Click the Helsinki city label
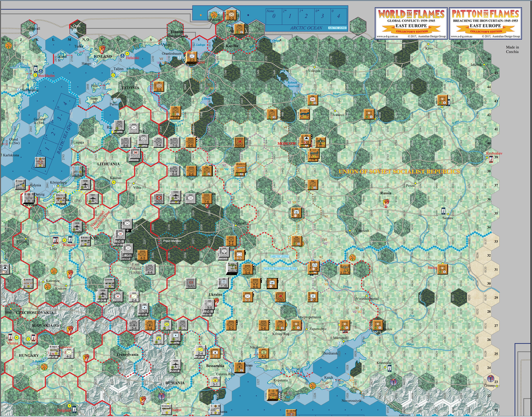This screenshot has height=417, width=532. pos(133,58)
